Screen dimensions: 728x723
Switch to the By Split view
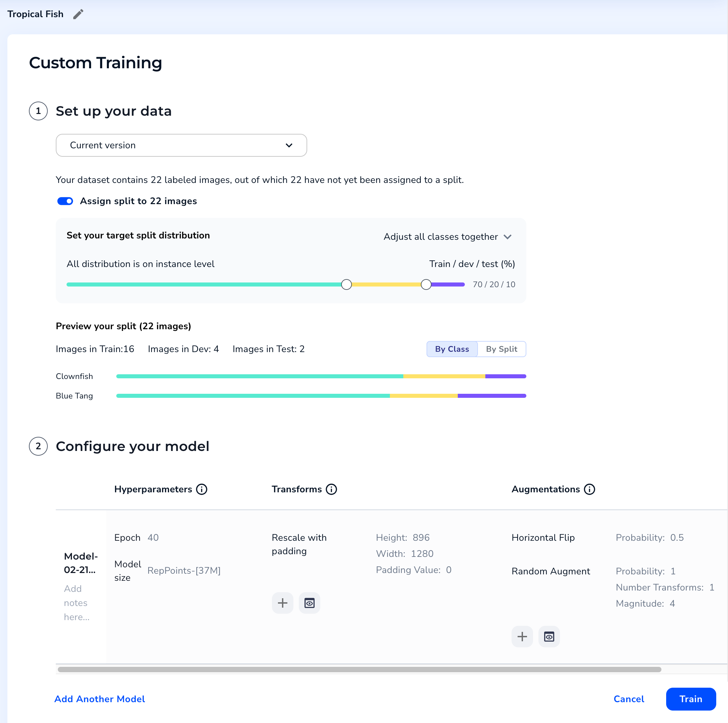[501, 349]
